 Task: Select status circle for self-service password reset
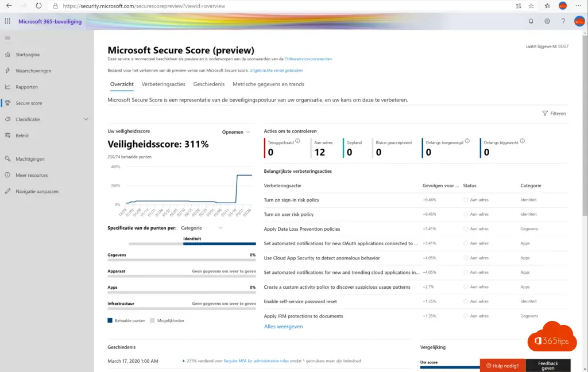point(465,301)
